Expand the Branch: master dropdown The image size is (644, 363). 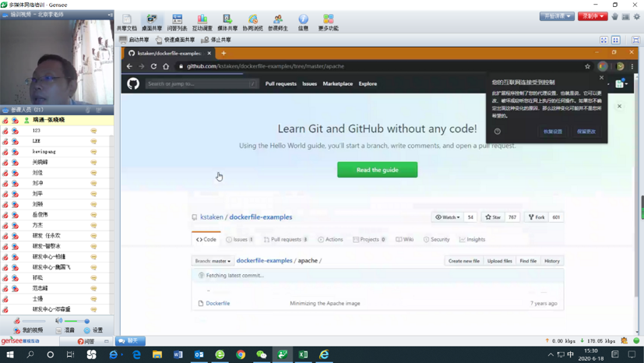tap(213, 261)
